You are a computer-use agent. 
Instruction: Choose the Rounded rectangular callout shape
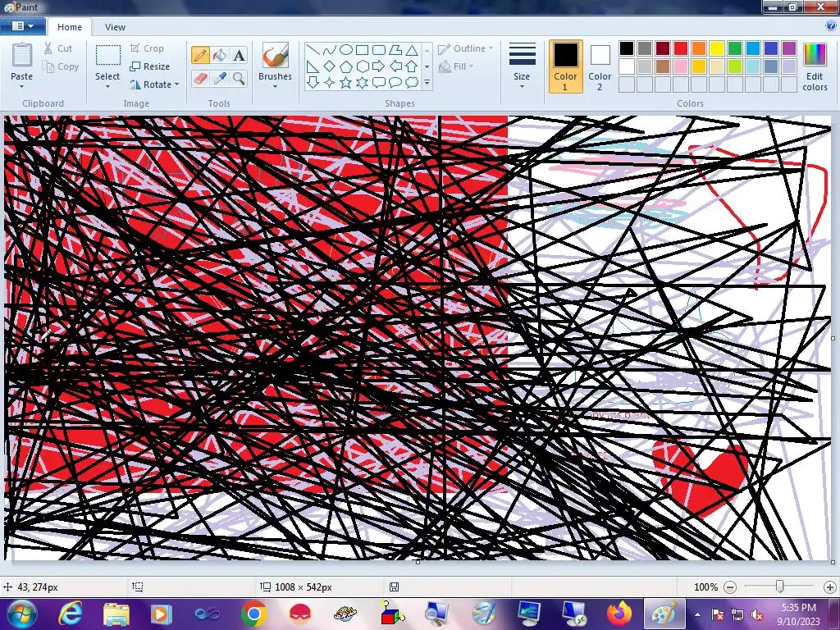coord(379,83)
